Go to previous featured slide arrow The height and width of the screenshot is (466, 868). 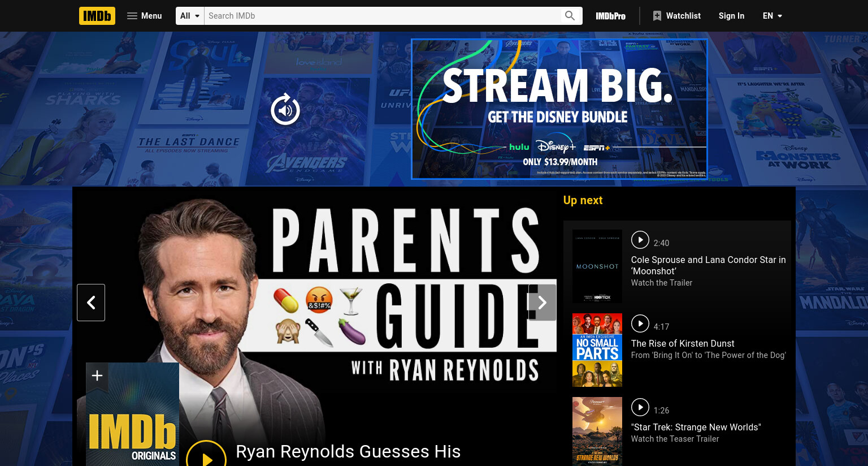click(x=91, y=303)
